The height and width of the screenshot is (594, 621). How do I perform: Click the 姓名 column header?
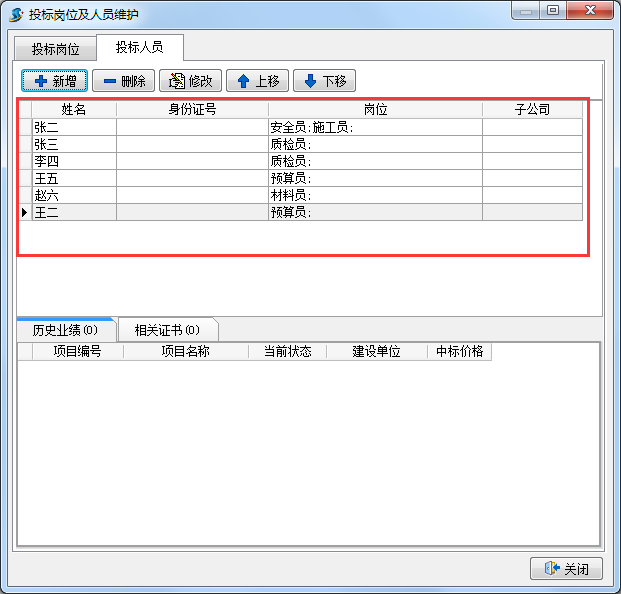point(73,110)
